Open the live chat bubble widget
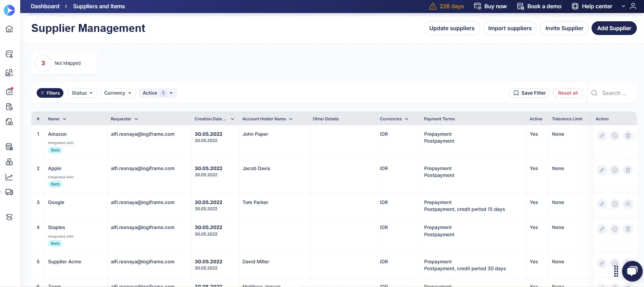Image resolution: width=644 pixels, height=287 pixels. point(632,271)
